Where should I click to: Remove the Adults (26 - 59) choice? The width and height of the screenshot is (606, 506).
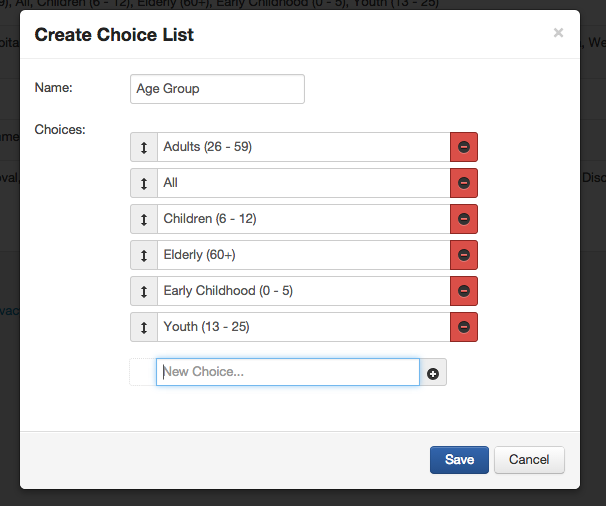point(463,147)
